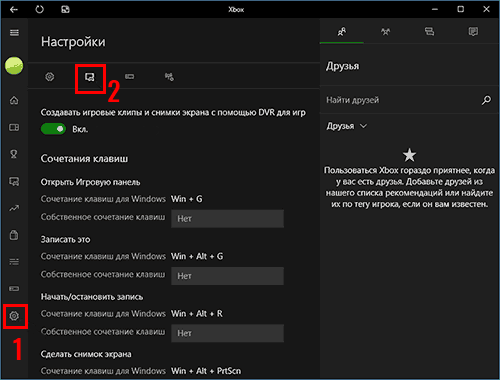Click the Настройки heading

73,42
